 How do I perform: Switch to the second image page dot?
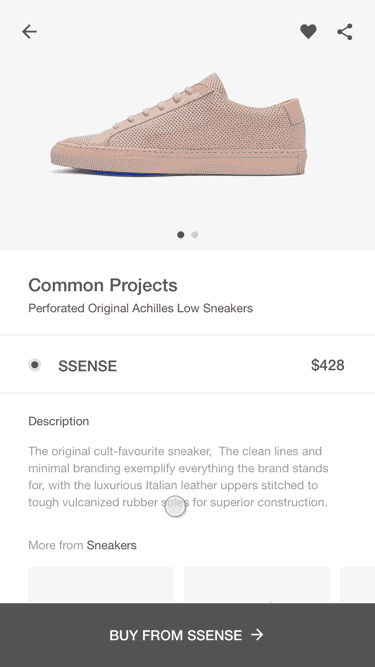pos(195,234)
